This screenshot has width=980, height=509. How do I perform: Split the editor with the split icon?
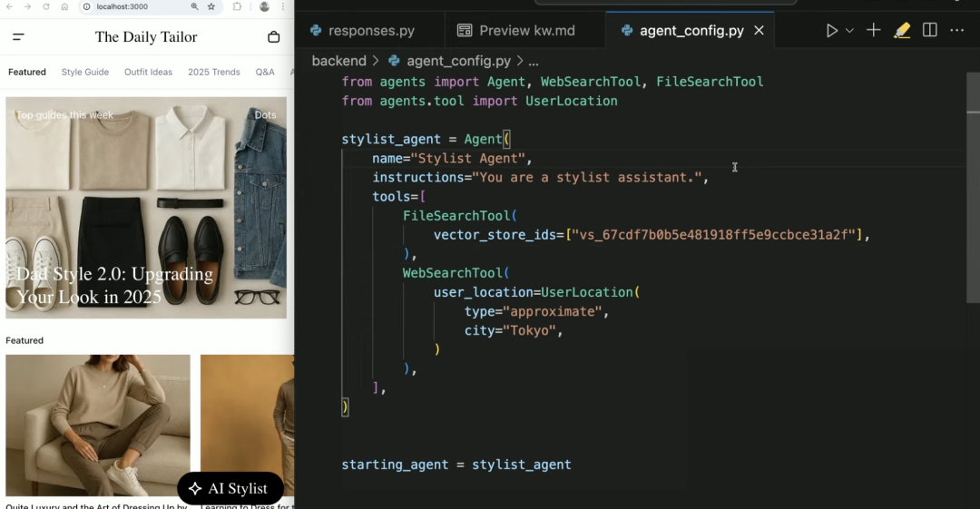tap(930, 31)
